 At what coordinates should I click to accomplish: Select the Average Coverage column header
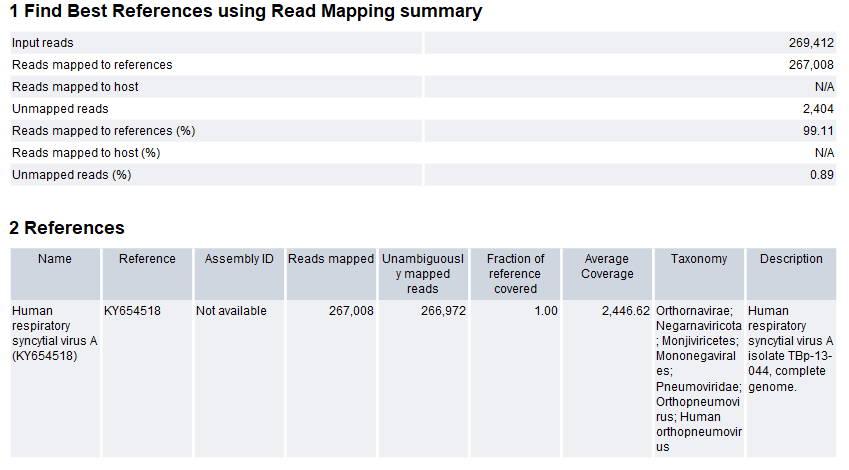[x=607, y=266]
